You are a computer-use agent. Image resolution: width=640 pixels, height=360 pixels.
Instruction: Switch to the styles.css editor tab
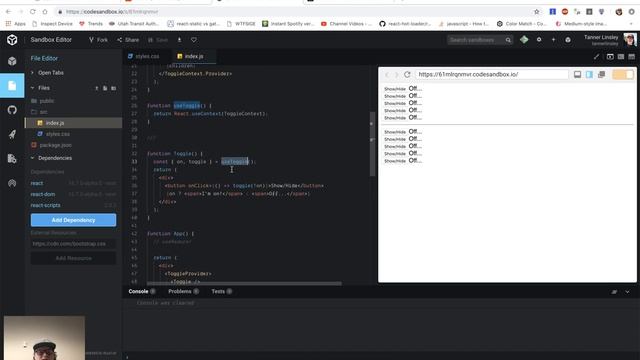tap(144, 56)
